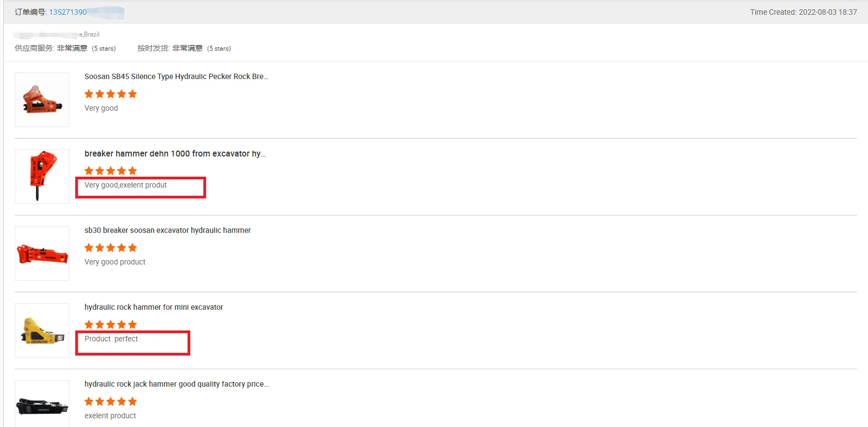Click the 'Product perfect' review comment
This screenshot has width=868, height=427.
pos(111,339)
